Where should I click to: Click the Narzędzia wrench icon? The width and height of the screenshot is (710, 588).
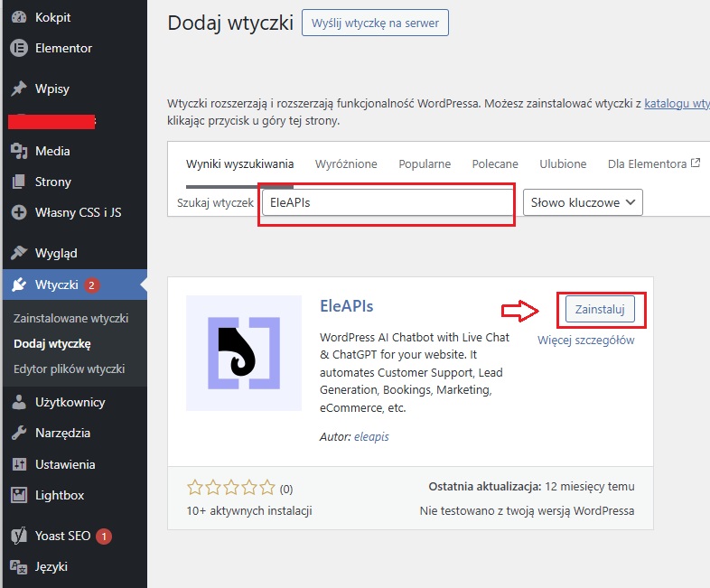[x=18, y=433]
